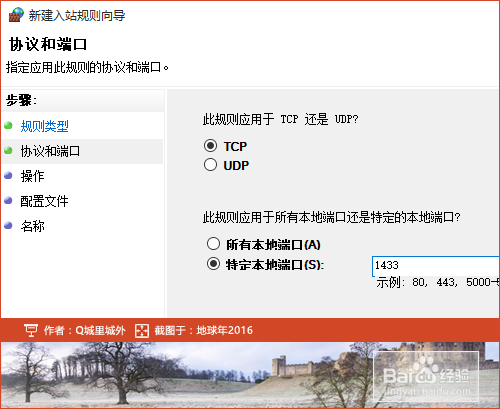This screenshot has height=409, width=500.
Task: Click the 新建入站规则向导 window title
Action: click(77, 15)
